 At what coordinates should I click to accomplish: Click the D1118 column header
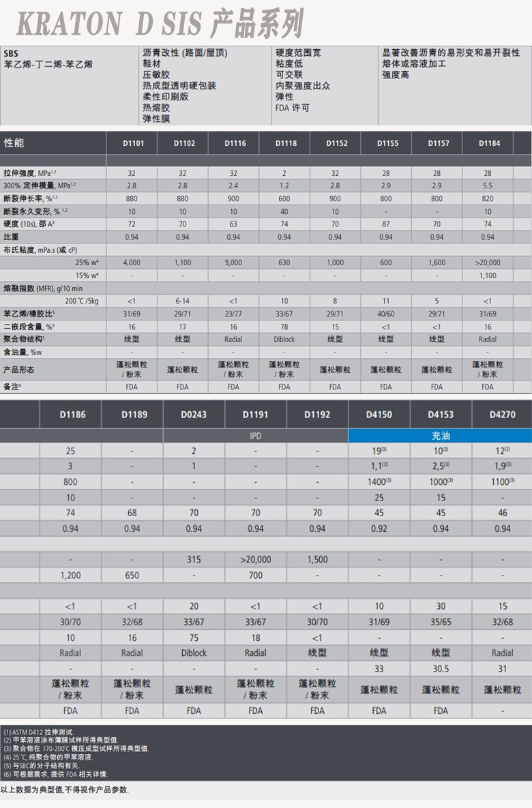point(286,143)
